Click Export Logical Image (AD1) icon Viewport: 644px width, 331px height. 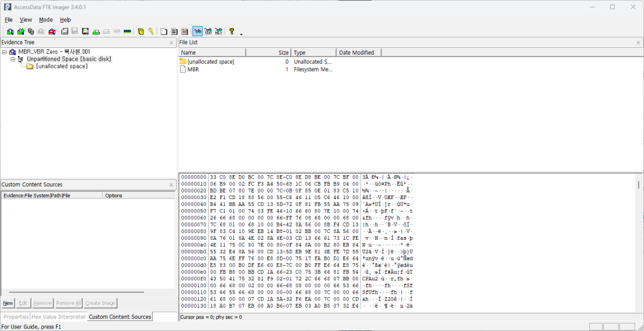(x=85, y=31)
